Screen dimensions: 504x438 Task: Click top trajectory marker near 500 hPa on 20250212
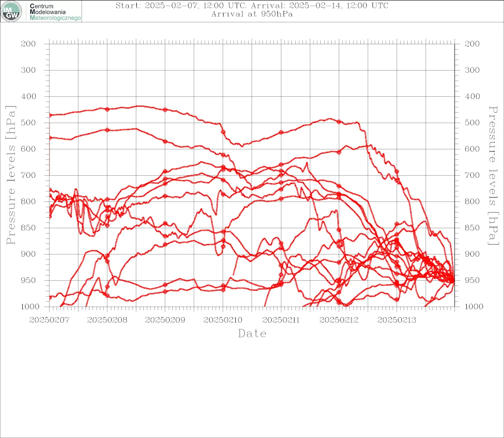(x=339, y=122)
